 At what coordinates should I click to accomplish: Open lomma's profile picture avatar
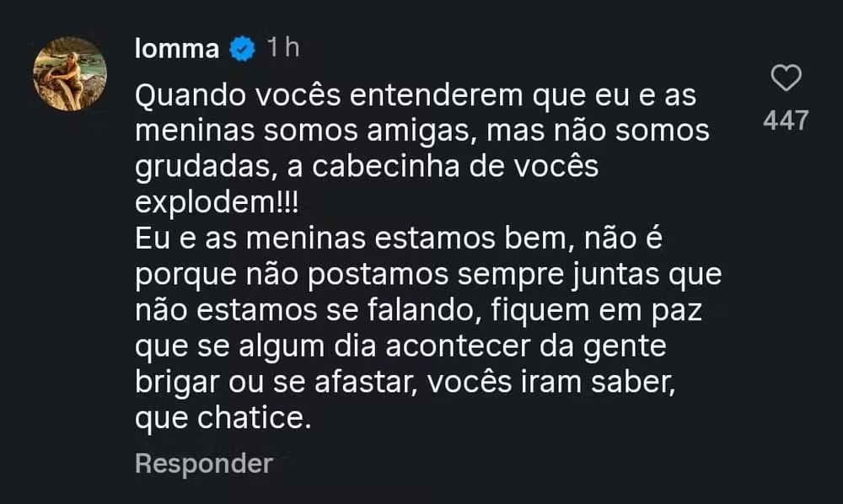point(70,74)
